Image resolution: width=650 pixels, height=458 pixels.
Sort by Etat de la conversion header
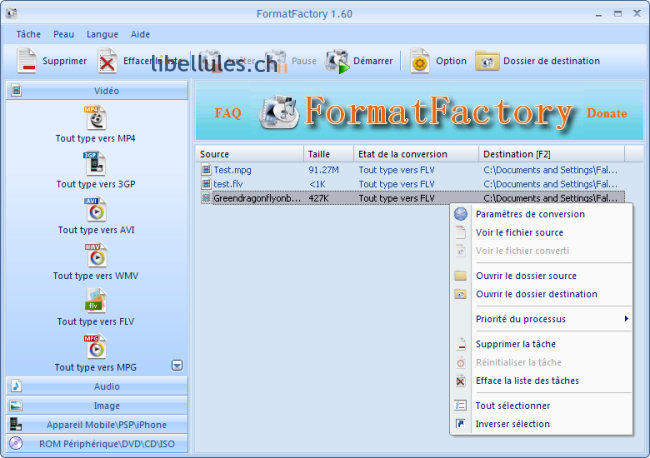416,154
